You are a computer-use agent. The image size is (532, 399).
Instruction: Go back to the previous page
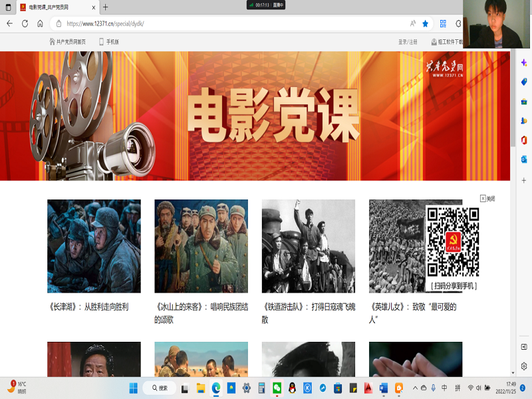(x=9, y=23)
